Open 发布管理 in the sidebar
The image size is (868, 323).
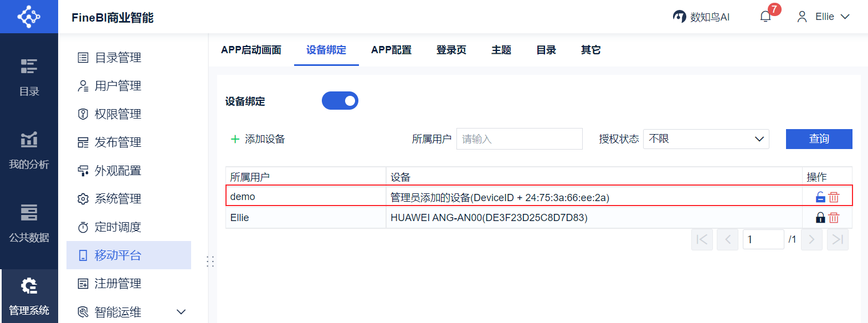click(x=129, y=142)
